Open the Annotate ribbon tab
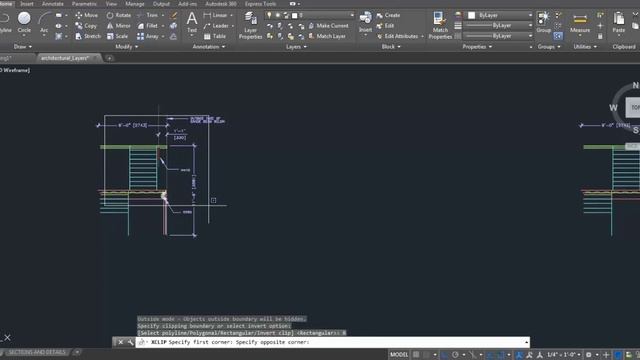The width and height of the screenshot is (640, 360). click(53, 4)
